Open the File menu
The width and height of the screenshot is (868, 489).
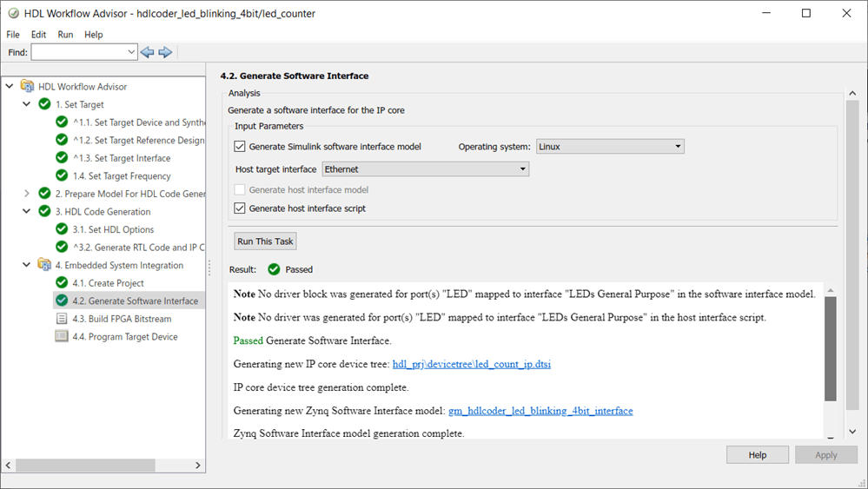13,35
